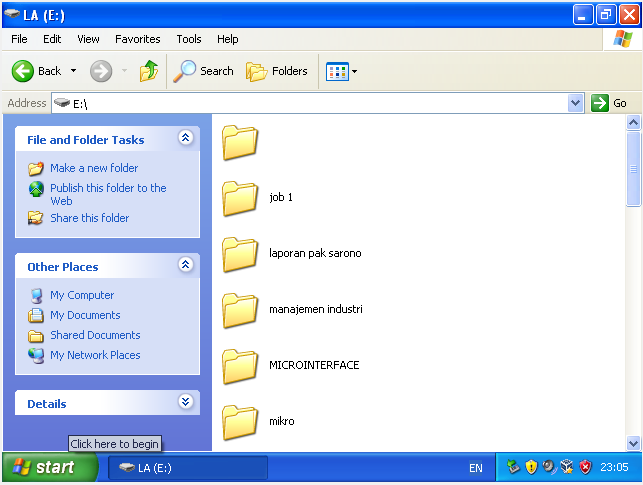This screenshot has height=485, width=643.
Task: Select the manajemen industri folder icon
Action: point(240,310)
